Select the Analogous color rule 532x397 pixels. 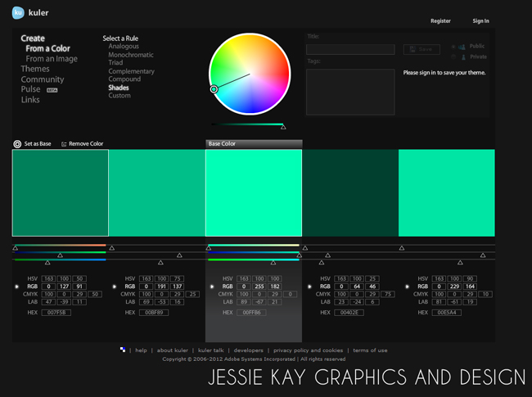point(124,46)
